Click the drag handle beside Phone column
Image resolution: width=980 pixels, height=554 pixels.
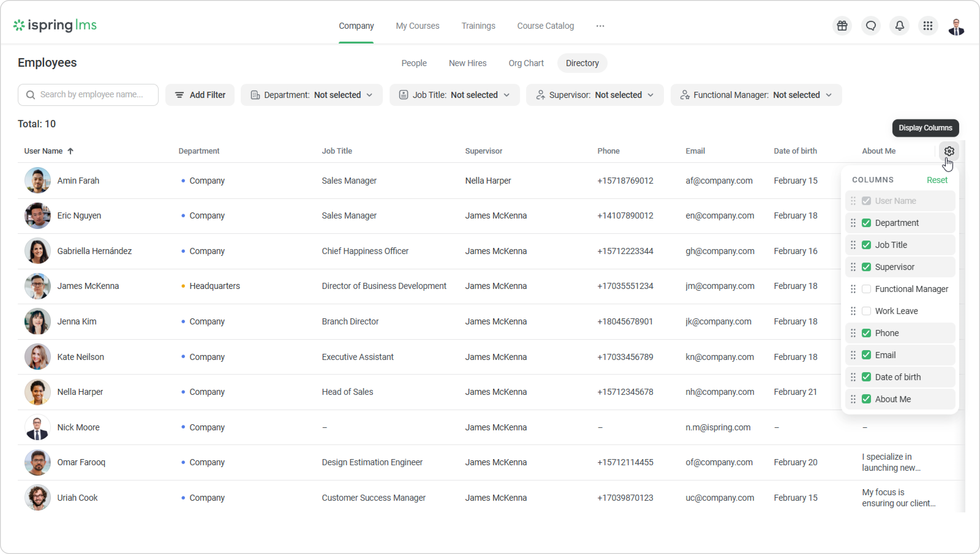pos(853,333)
